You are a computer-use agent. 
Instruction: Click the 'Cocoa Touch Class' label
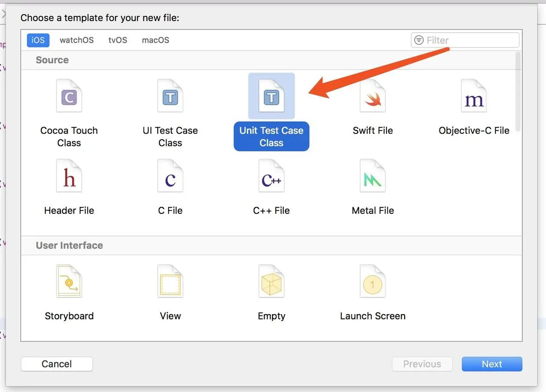(x=69, y=136)
